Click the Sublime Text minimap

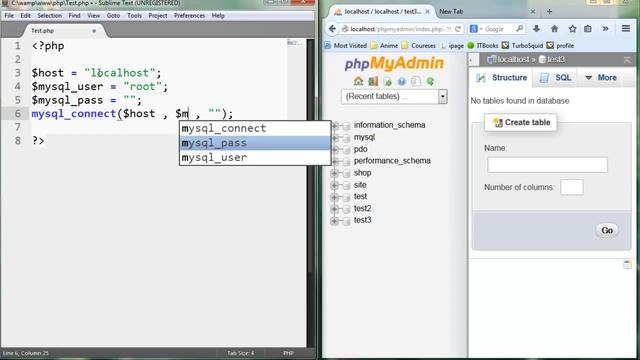point(296,43)
